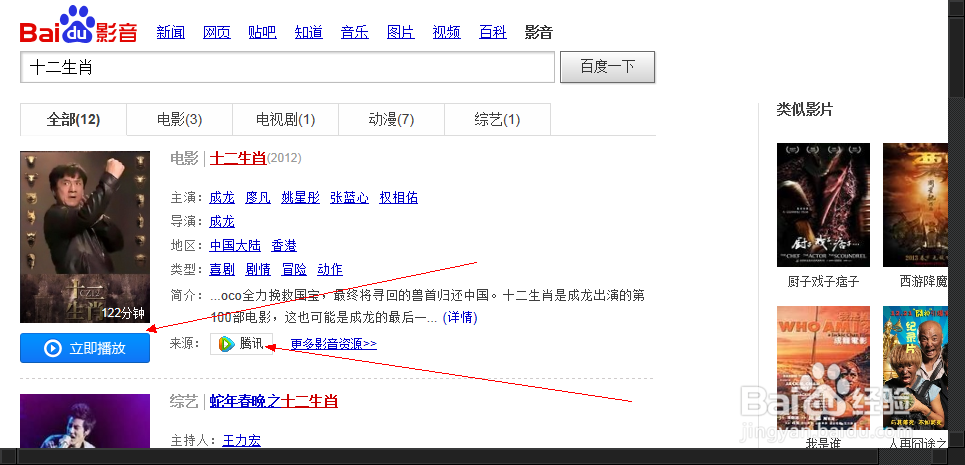This screenshot has width=965, height=465.
Task: Go to 贴吧 in the top navigation
Action: (262, 32)
